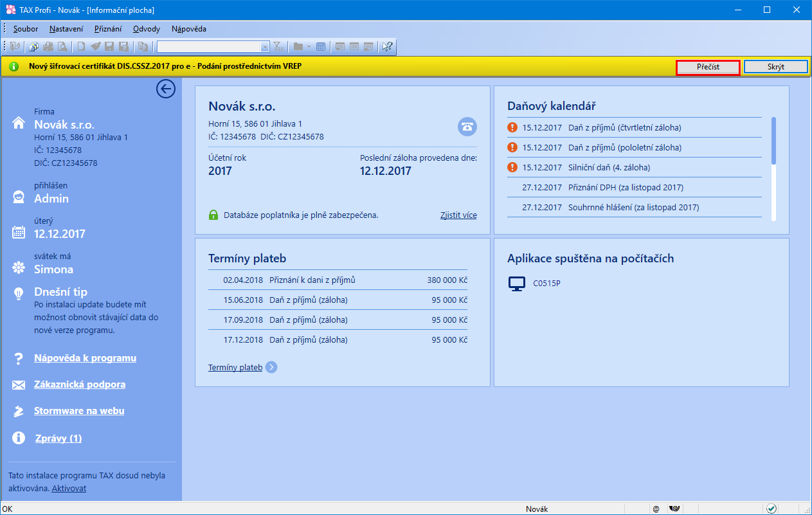The width and height of the screenshot is (812, 515).
Task: Click the @ icon in the status bar
Action: [656, 509]
